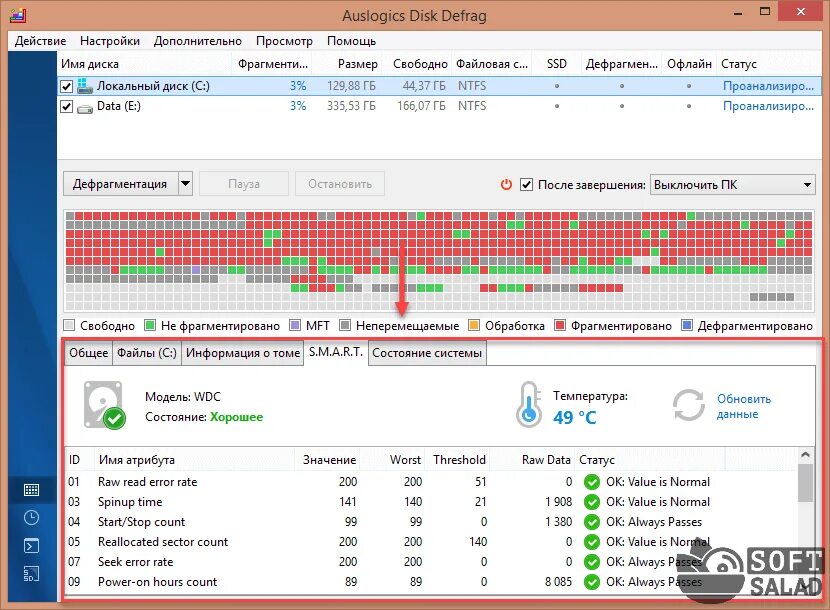
Task: Click the MFT purple legend swatch
Action: pos(295,325)
